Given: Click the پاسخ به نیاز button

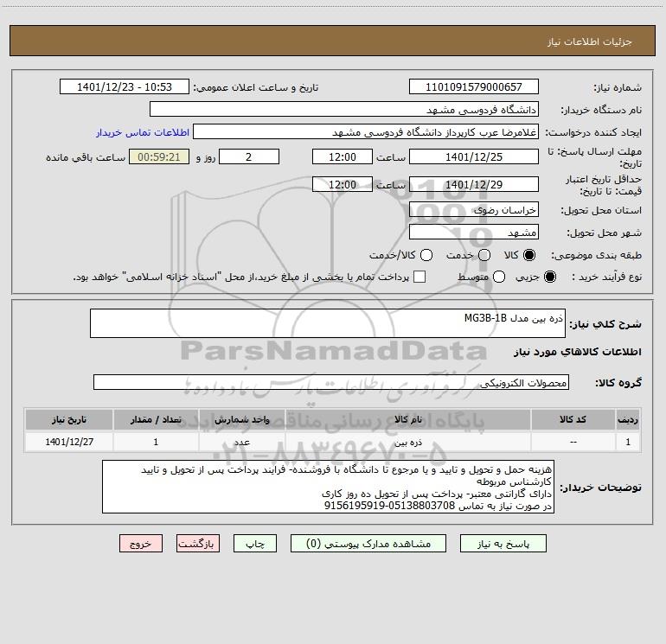Looking at the screenshot, I should point(503,544).
